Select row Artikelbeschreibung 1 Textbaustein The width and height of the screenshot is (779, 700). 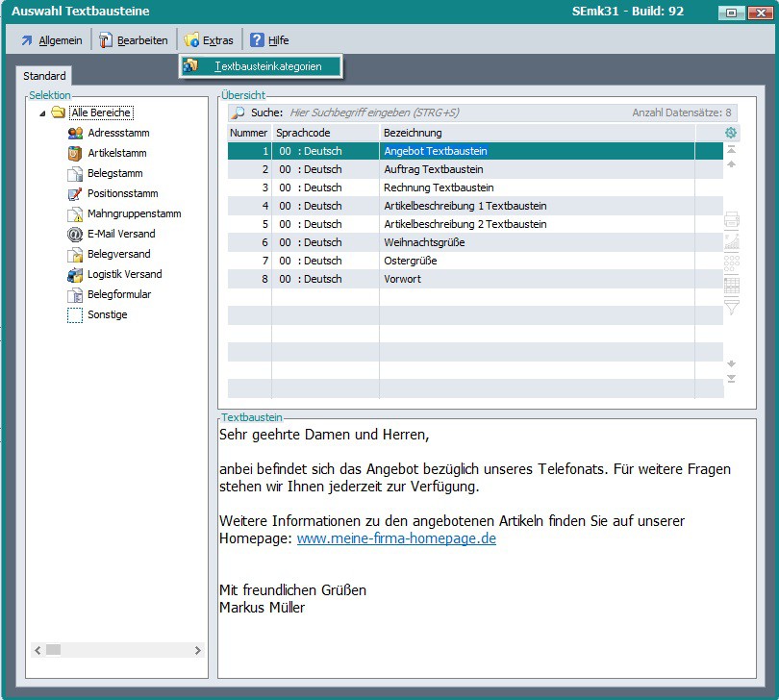pos(475,206)
